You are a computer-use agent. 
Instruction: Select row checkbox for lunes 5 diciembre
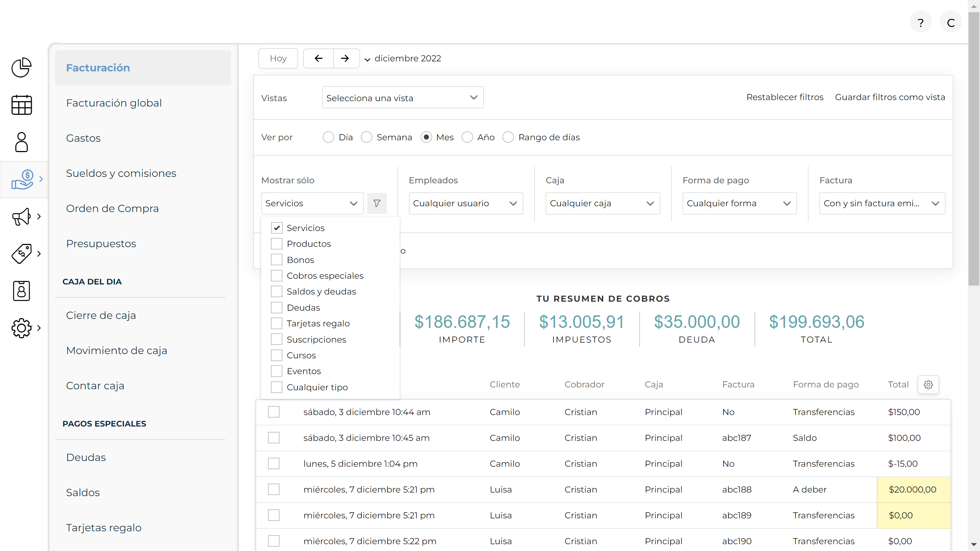(x=274, y=464)
